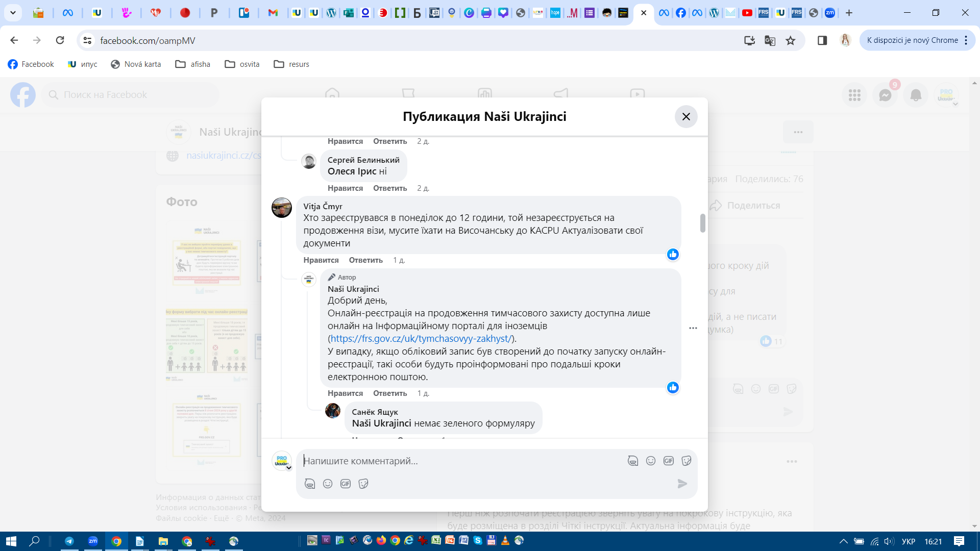
Task: Open Vitja Čmyr's profile name
Action: coord(323,206)
